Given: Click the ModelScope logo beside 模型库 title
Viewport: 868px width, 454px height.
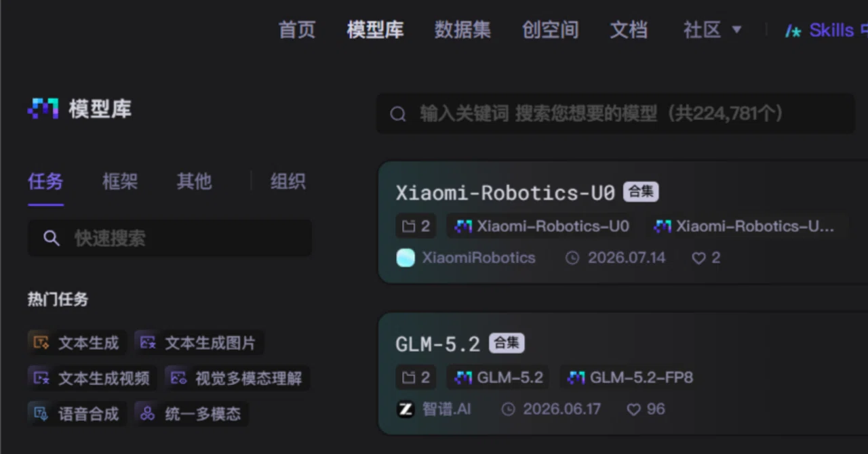Looking at the screenshot, I should pyautogui.click(x=43, y=108).
